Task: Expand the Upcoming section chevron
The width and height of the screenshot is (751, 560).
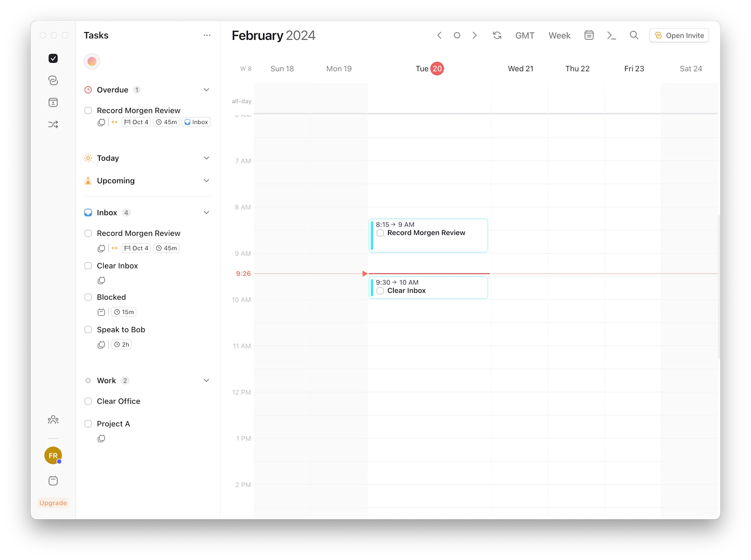Action: click(x=207, y=181)
